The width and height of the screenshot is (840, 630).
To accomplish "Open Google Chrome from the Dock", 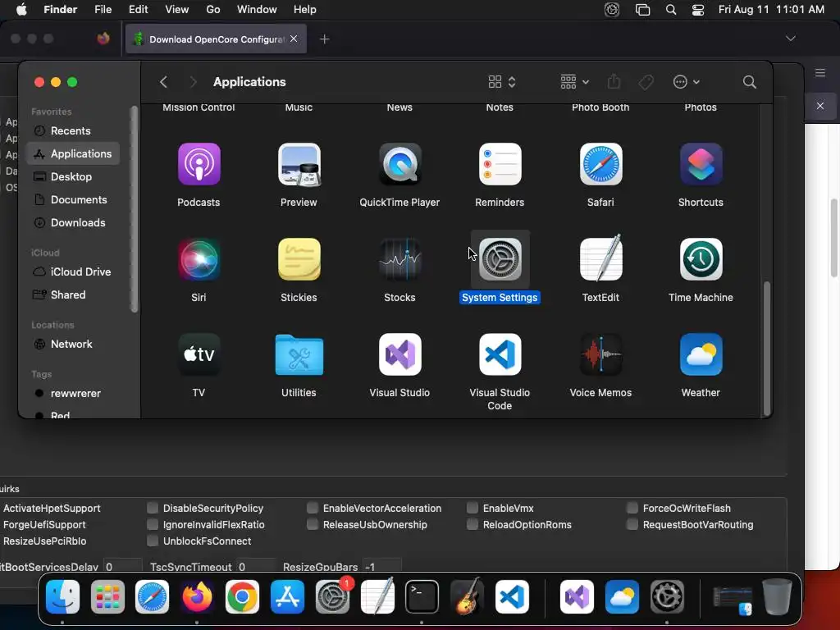I will tap(242, 597).
